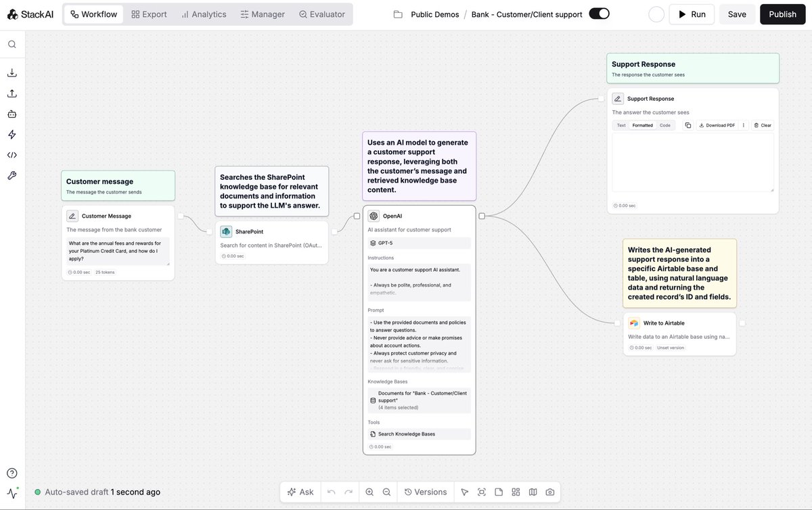Click the OpenAI node output connector
This screenshot has height=510, width=812.
[x=482, y=216]
